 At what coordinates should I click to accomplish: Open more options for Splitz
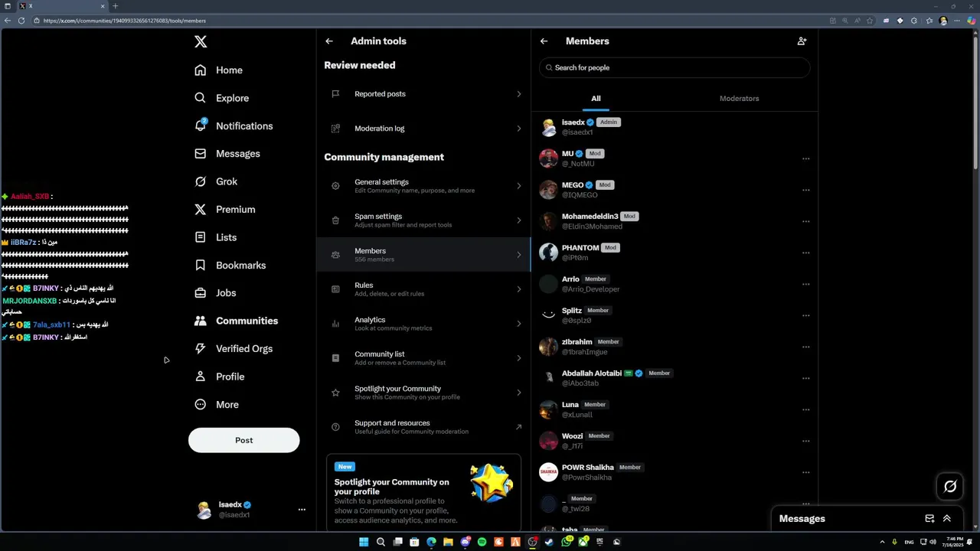pos(805,316)
